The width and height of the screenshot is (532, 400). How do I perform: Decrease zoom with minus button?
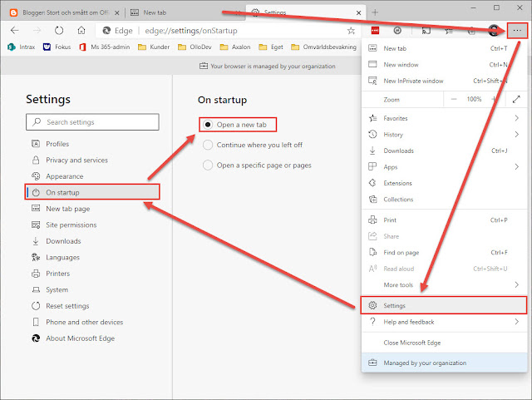click(454, 99)
